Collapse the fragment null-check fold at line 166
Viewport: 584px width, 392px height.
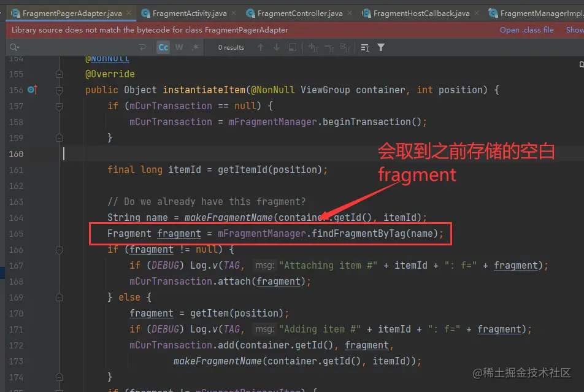59,250
